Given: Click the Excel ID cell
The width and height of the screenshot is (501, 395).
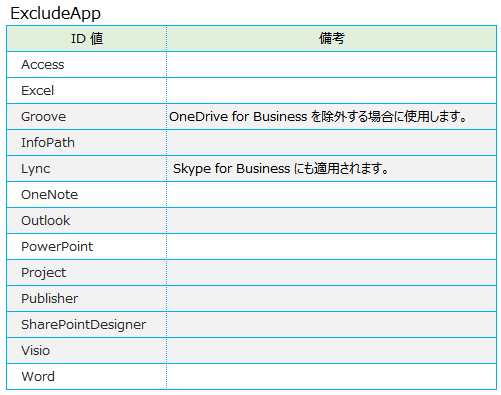Looking at the screenshot, I should tap(87, 91).
